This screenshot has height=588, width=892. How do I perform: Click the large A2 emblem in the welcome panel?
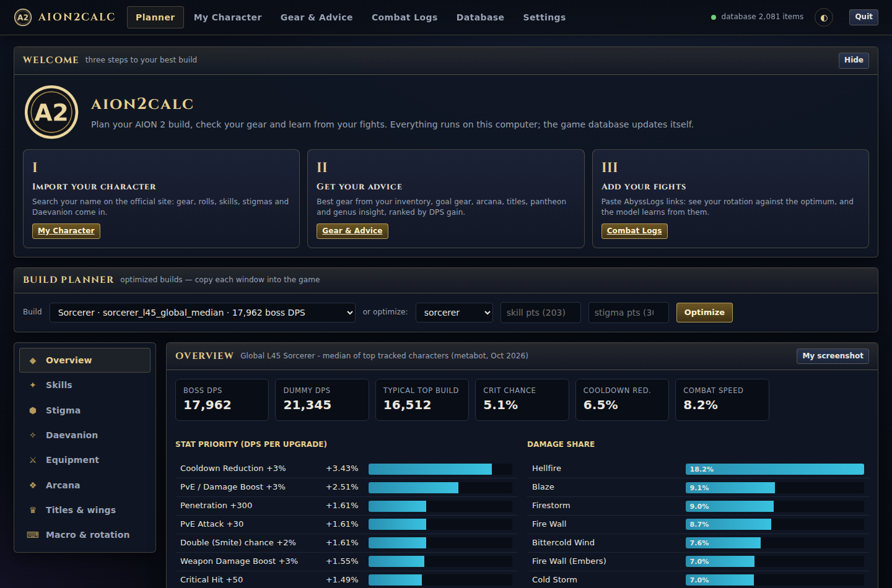[51, 112]
